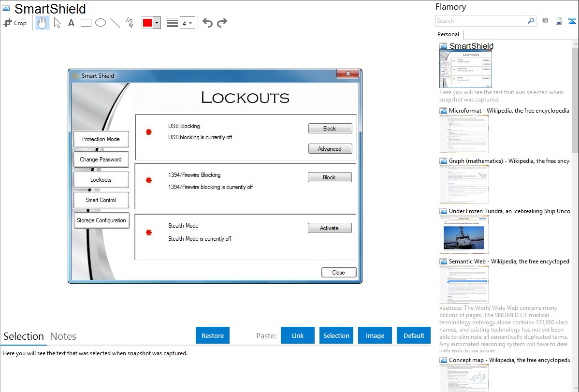Click the Flamory search magnifier icon
The height and width of the screenshot is (392, 579).
click(x=531, y=21)
